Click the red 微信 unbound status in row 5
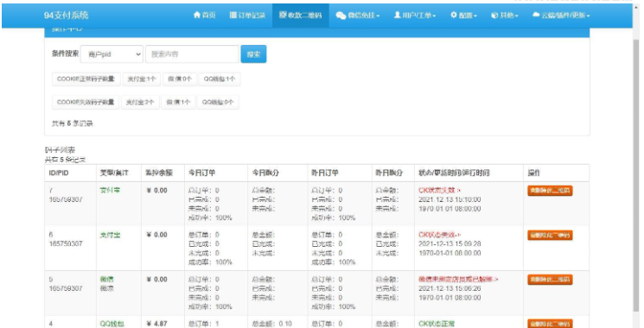The image size is (644, 328). coord(458,279)
